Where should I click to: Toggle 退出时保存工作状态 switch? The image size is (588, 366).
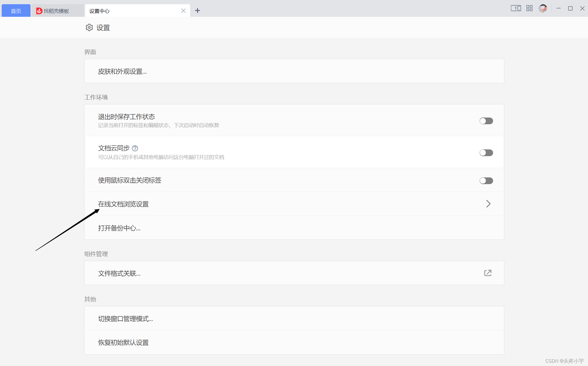click(x=486, y=121)
